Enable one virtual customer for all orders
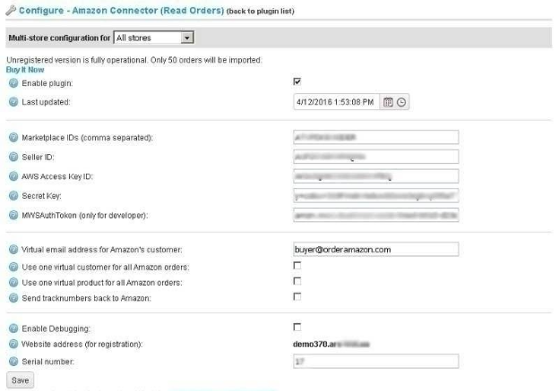Image resolution: width=559 pixels, height=392 pixels. click(297, 267)
